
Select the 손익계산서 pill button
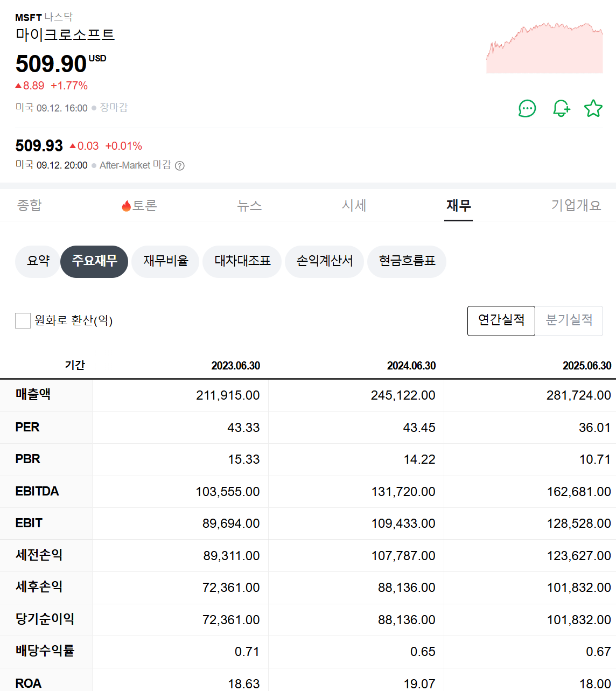click(325, 261)
